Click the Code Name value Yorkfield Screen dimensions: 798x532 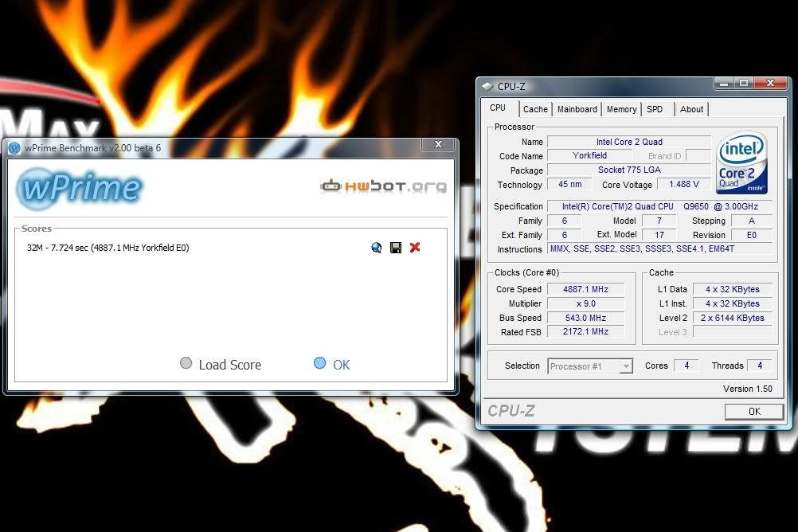tap(589, 156)
